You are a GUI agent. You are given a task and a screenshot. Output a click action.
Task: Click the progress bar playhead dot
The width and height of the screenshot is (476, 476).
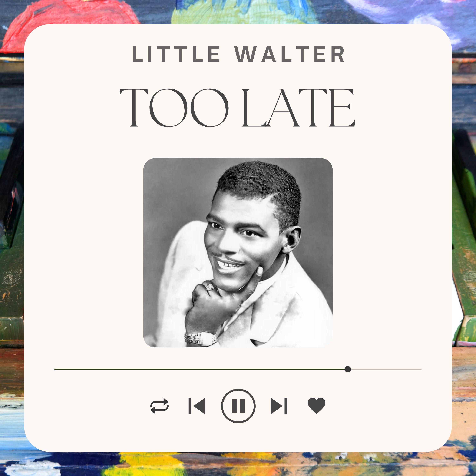(x=348, y=369)
